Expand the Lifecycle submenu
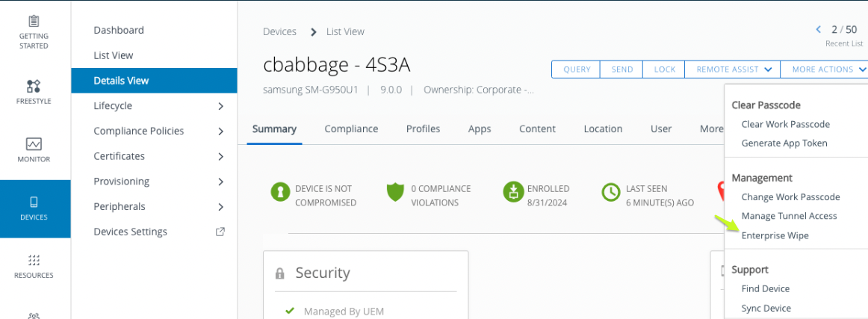The width and height of the screenshot is (868, 319). click(220, 106)
